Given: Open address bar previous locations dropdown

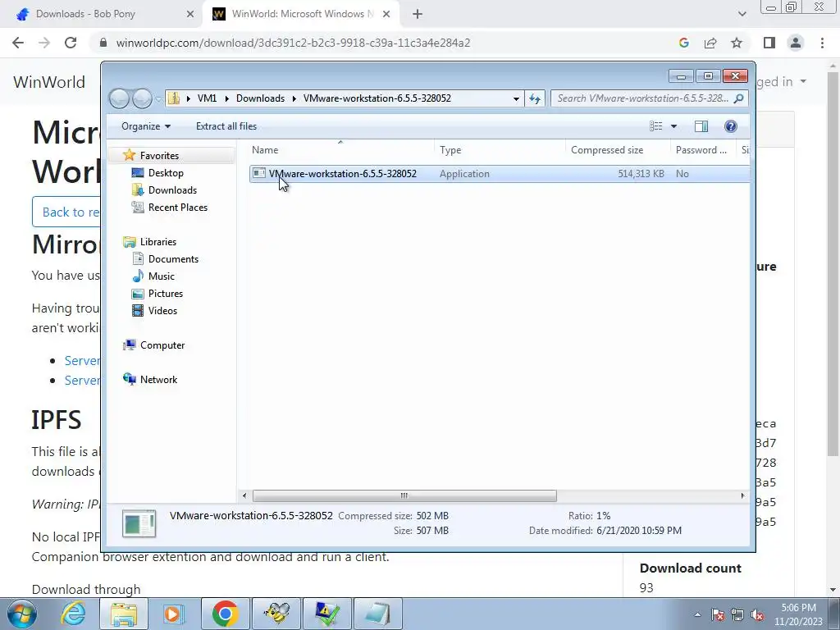Looking at the screenshot, I should coord(516,98).
